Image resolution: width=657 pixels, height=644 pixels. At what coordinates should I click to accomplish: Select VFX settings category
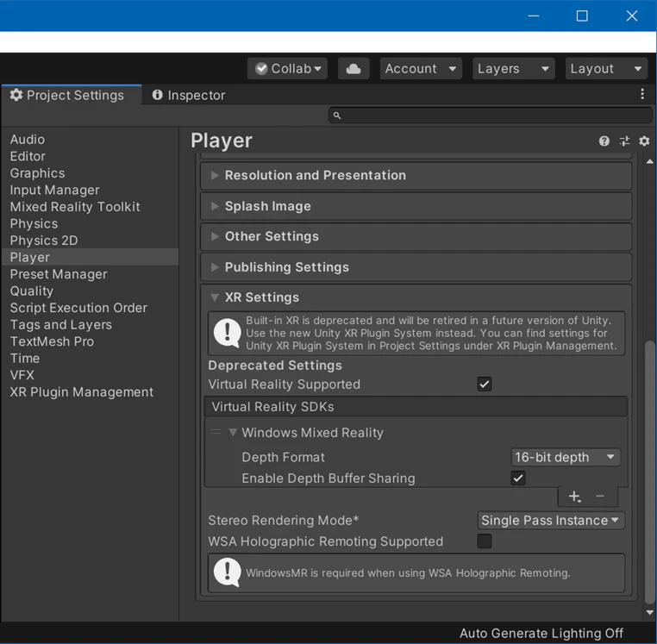[90, 375]
